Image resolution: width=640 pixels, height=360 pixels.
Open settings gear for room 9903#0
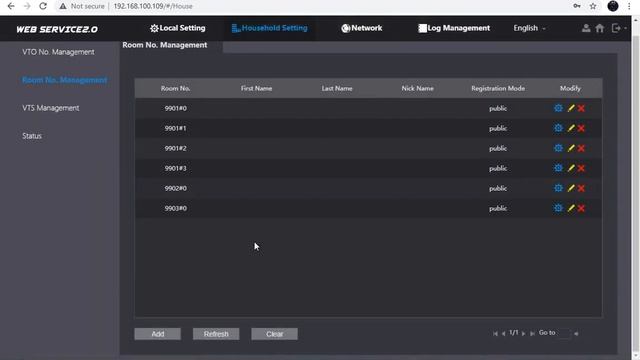point(558,208)
